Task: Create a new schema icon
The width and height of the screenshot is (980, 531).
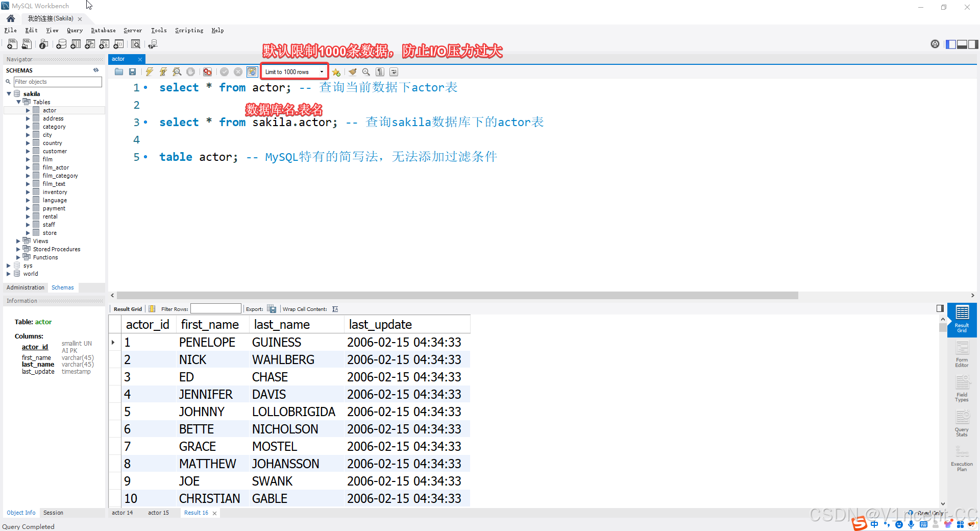Action: tap(61, 44)
